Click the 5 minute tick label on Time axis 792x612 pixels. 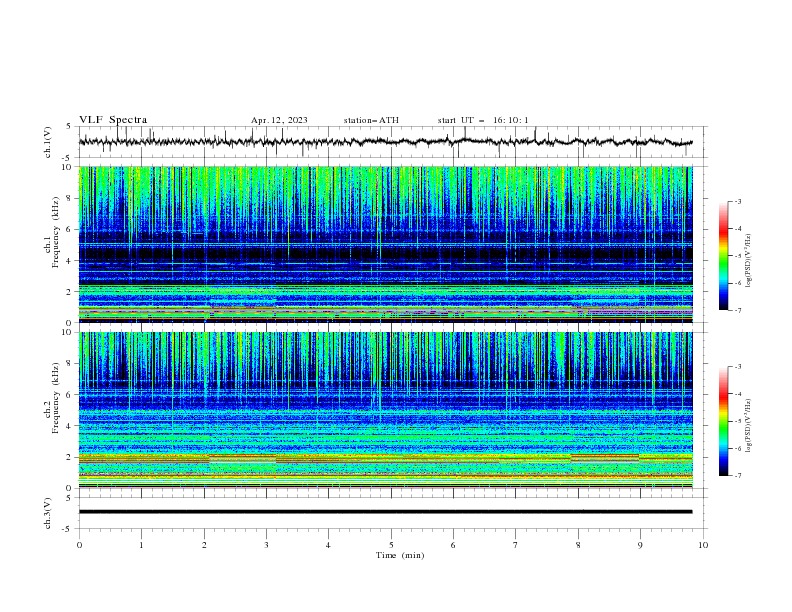click(391, 545)
